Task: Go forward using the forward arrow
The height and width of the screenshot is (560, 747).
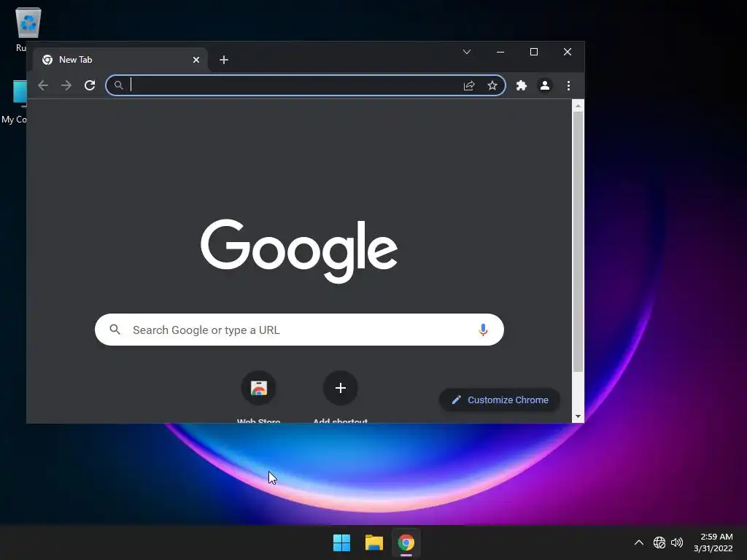Action: click(x=66, y=85)
